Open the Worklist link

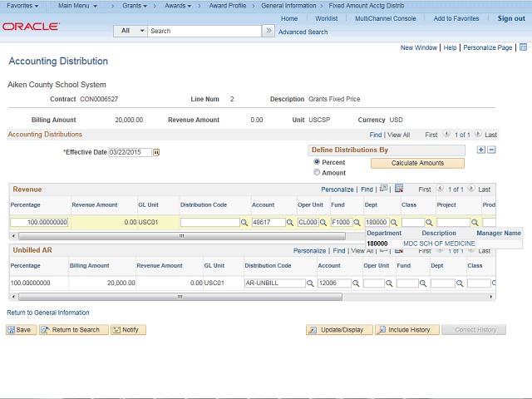327,18
